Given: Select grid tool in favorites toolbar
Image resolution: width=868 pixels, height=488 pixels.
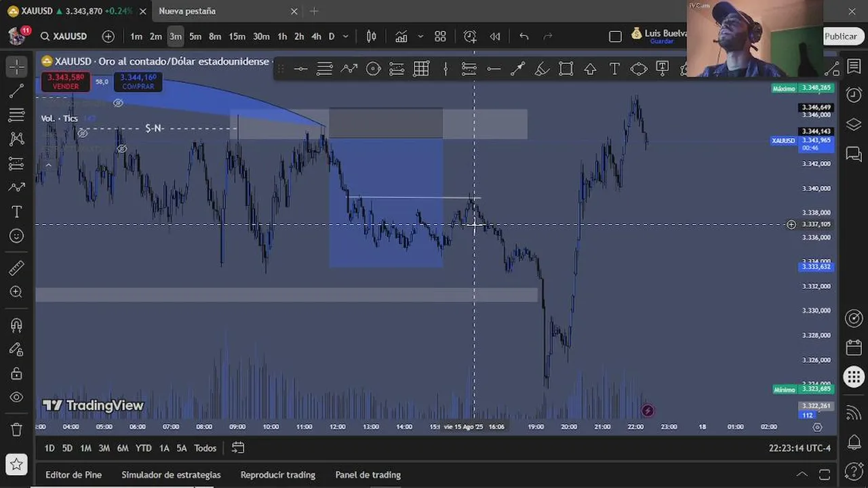Looking at the screenshot, I should (x=421, y=68).
